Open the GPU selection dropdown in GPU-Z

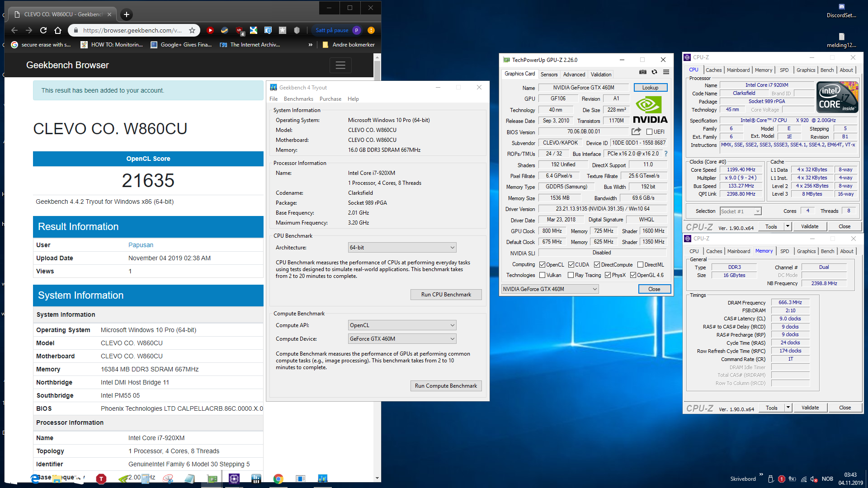click(x=550, y=289)
